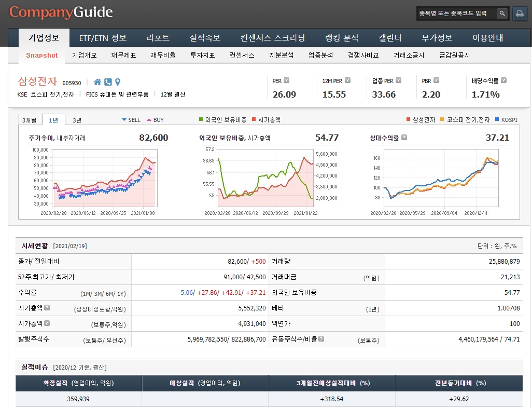Open the 랭킹 분석 menu
532x408 pixels.
coord(342,38)
